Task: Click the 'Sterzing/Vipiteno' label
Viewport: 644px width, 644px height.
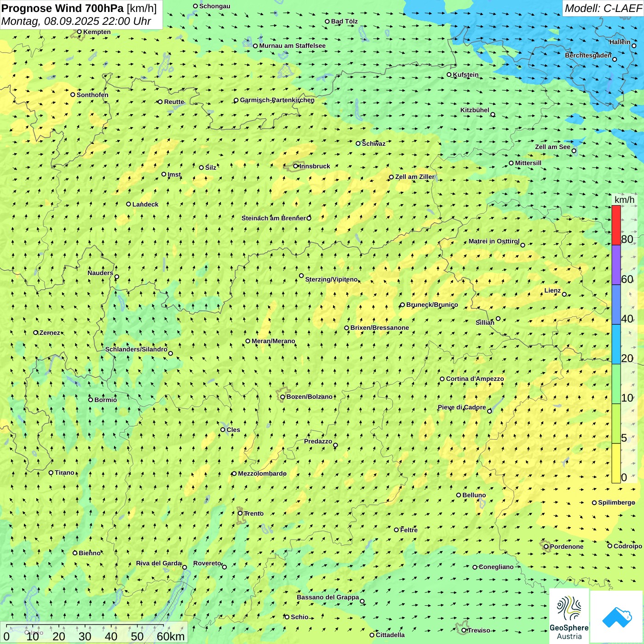Action: [331, 279]
